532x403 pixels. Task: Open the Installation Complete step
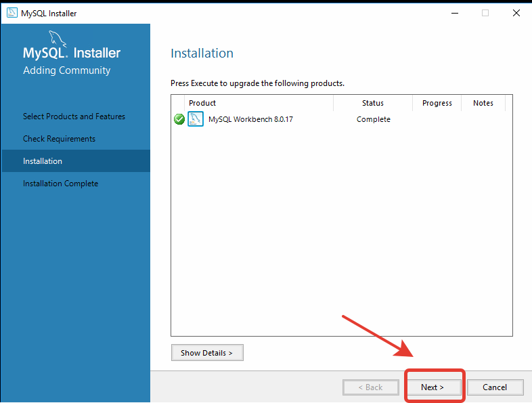(x=60, y=184)
